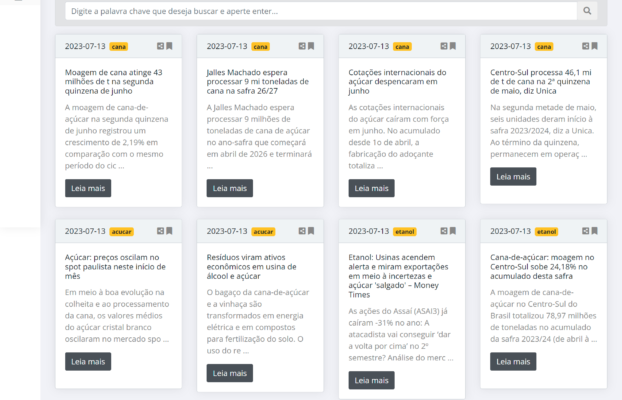The height and width of the screenshot is (400, 622).
Task: Click 'cana' tag on Moagem de cana card
Action: [x=119, y=47]
